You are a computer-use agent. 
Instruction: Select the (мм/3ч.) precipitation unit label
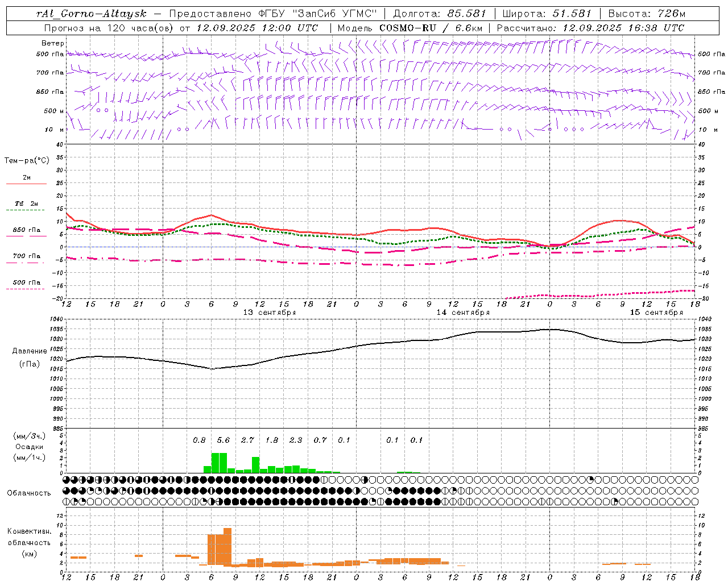(x=30, y=436)
